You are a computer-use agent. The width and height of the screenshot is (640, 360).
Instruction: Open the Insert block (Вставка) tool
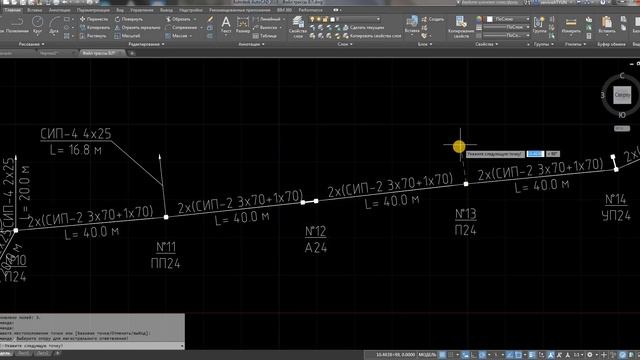click(412, 24)
